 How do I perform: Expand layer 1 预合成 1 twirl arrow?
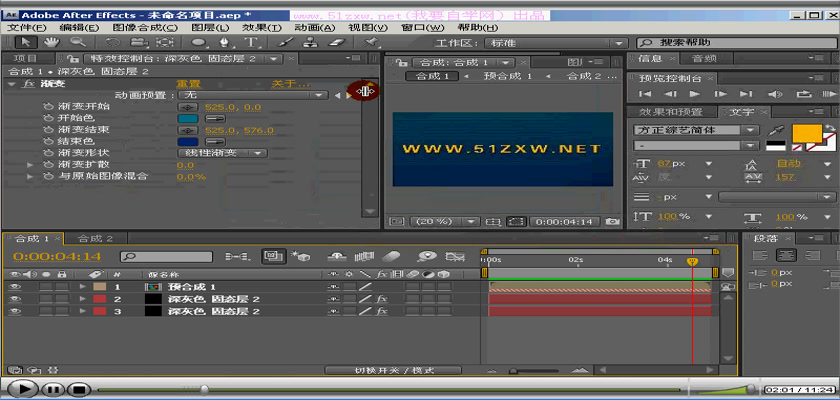(82, 286)
